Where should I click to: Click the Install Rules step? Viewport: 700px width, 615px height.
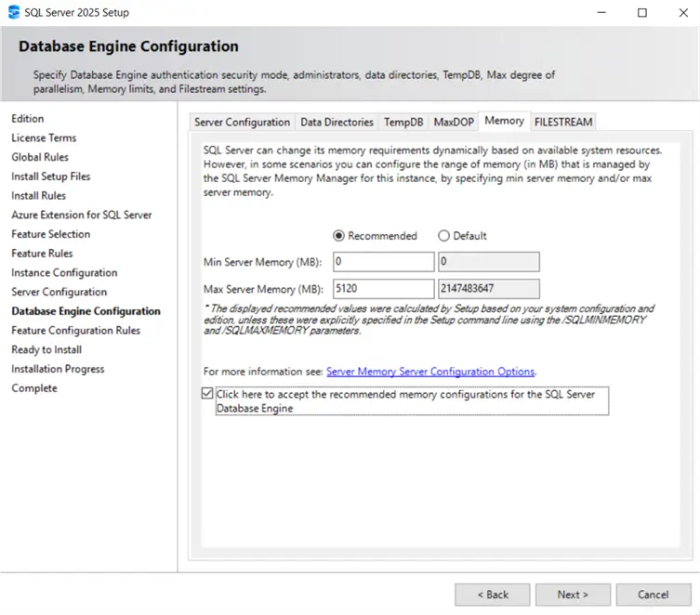38,196
